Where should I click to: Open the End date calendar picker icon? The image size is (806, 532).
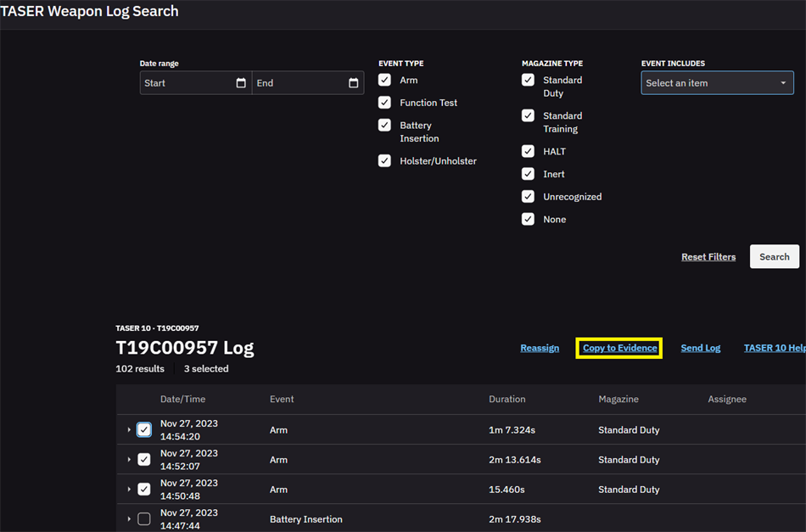tap(353, 83)
